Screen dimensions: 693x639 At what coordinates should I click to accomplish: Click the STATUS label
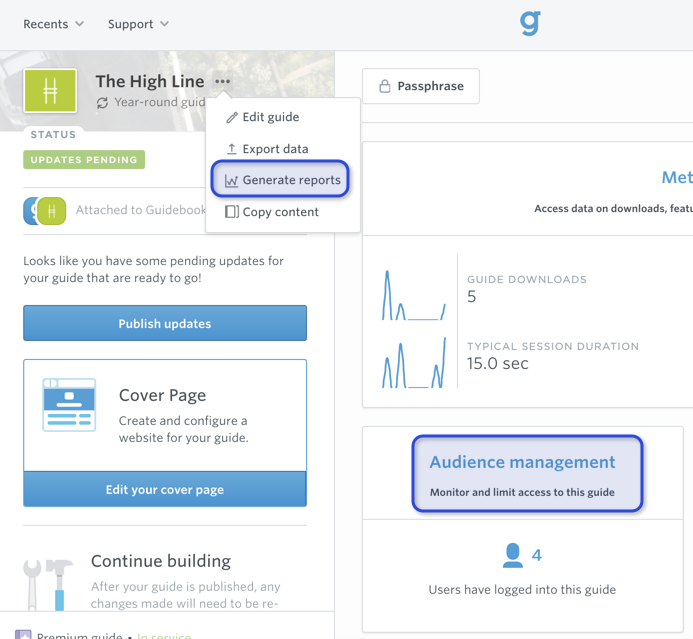53,134
